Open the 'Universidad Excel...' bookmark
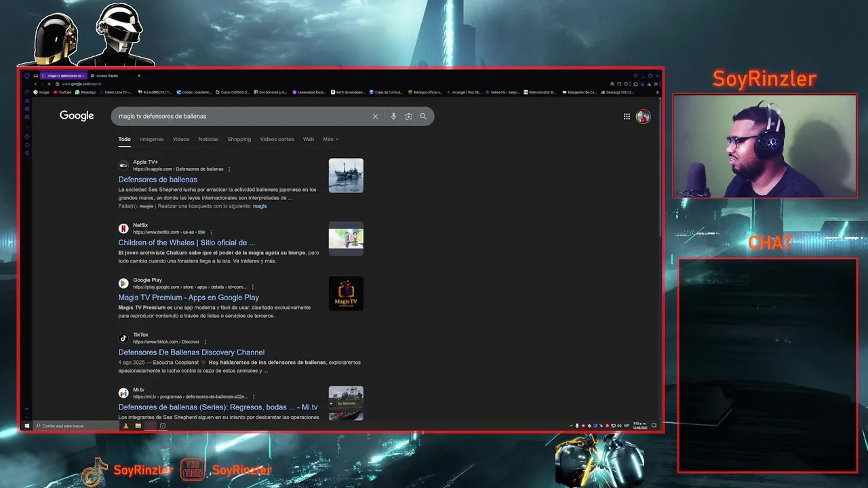868x488 pixels. coord(309,92)
